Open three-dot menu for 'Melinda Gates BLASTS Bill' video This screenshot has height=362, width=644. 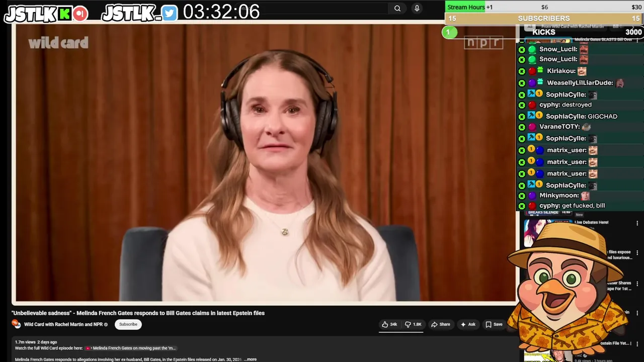(637, 40)
